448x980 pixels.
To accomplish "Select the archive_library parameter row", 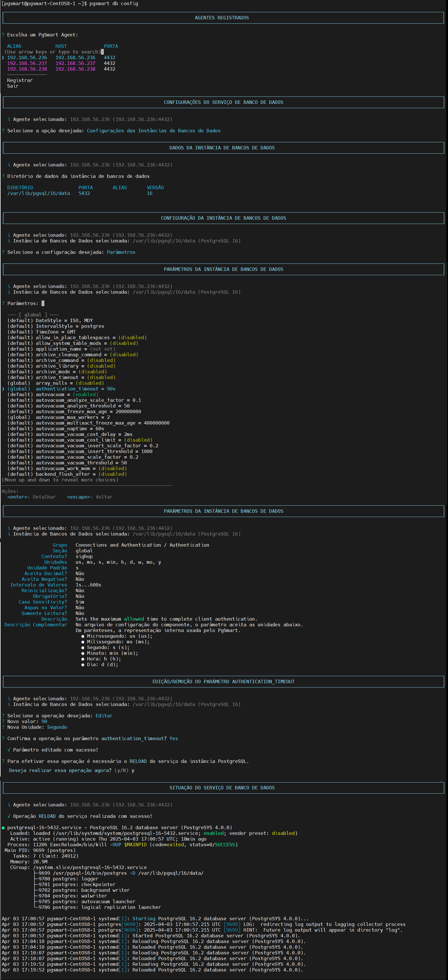I will [x=61, y=366].
